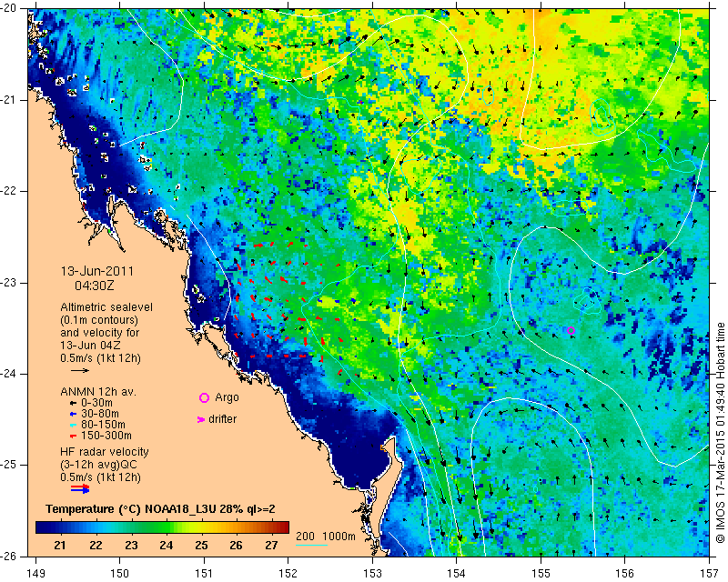
Task: Click the 'ANMN 12h av.' heading
Action: click(98, 392)
